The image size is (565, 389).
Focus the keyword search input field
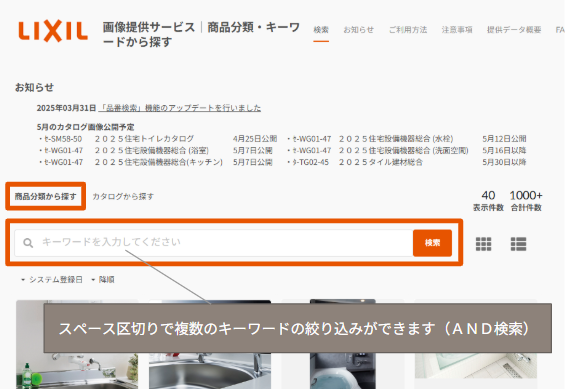pyautogui.click(x=214, y=243)
